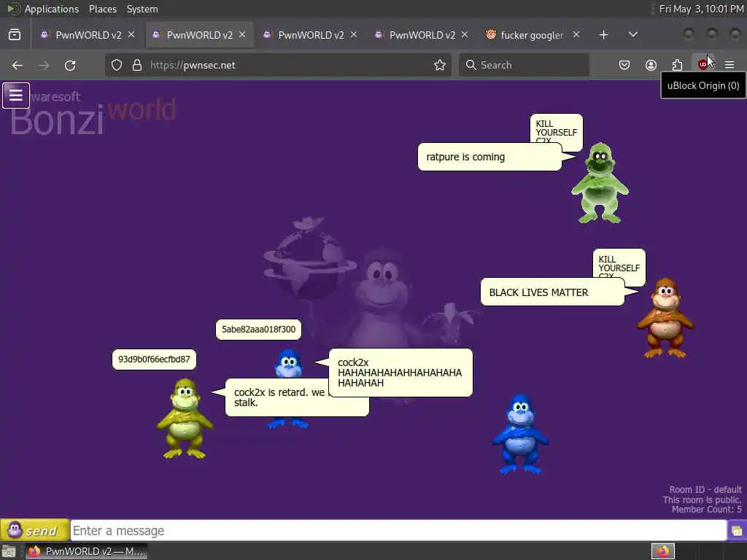Click the yellow Bonzi character
Viewport: 747px width, 560px height.
(185, 419)
